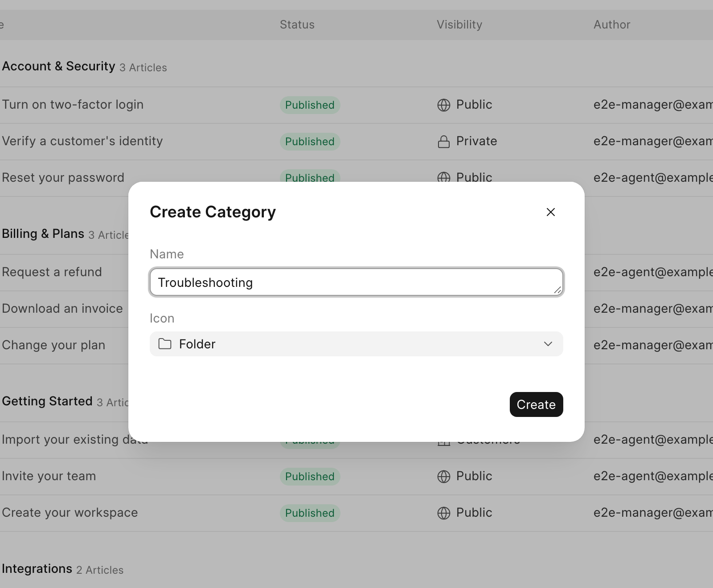Click the globe icon for Create your workspace
The width and height of the screenshot is (713, 588).
(x=444, y=513)
